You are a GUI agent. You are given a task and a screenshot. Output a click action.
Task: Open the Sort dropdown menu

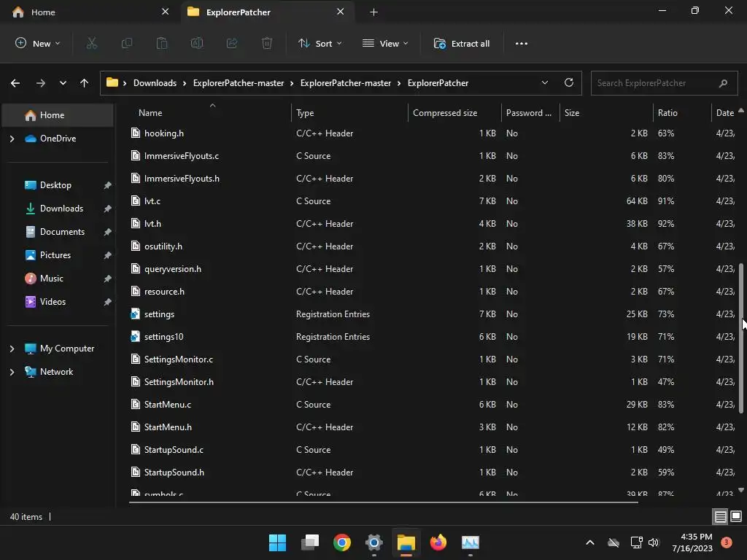[320, 43]
